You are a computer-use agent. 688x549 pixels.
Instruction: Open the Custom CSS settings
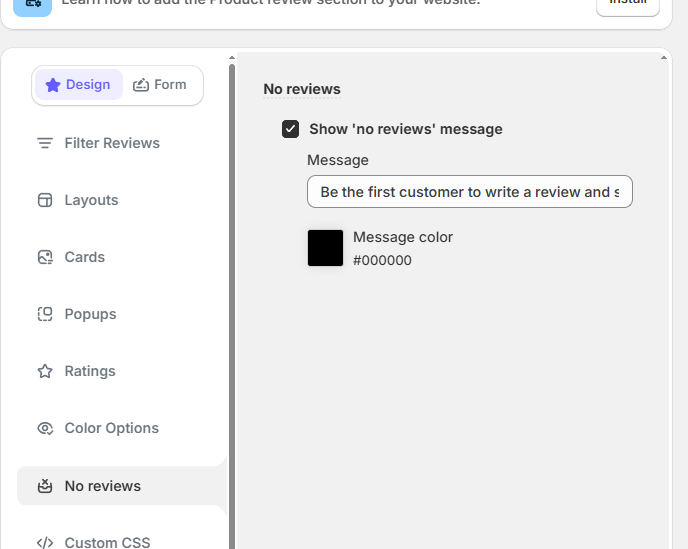pyautogui.click(x=107, y=543)
